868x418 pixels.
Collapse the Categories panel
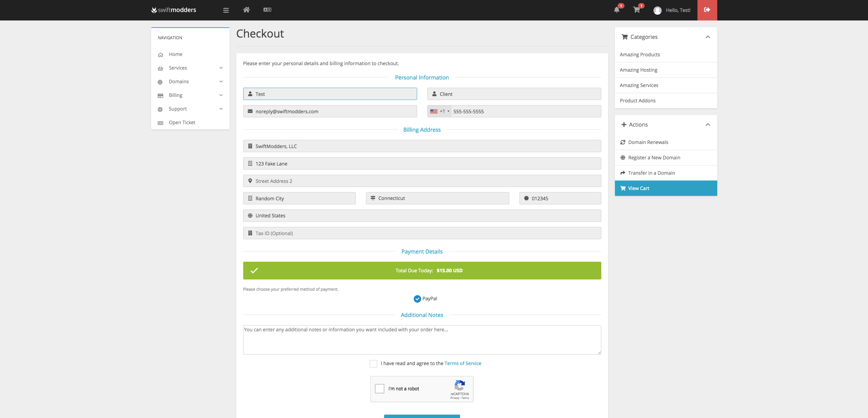point(708,37)
